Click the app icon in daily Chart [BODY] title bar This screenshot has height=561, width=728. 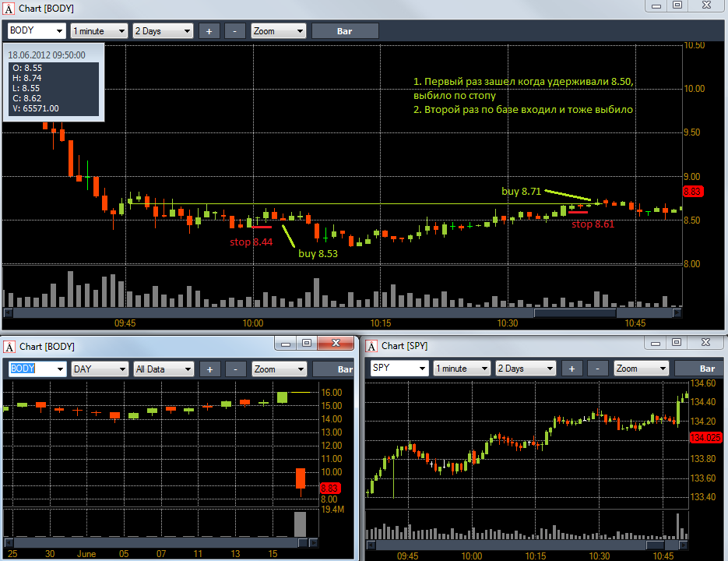coord(9,347)
